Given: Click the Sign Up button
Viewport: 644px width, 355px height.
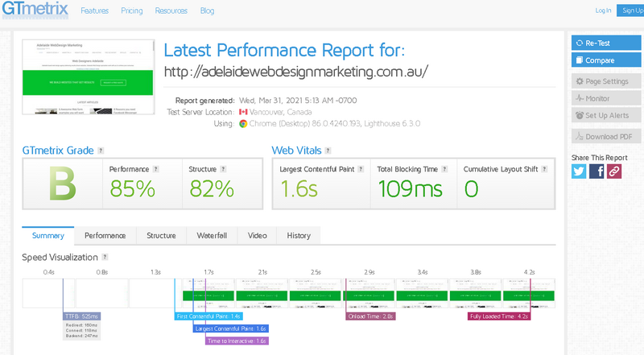Looking at the screenshot, I should [x=630, y=10].
